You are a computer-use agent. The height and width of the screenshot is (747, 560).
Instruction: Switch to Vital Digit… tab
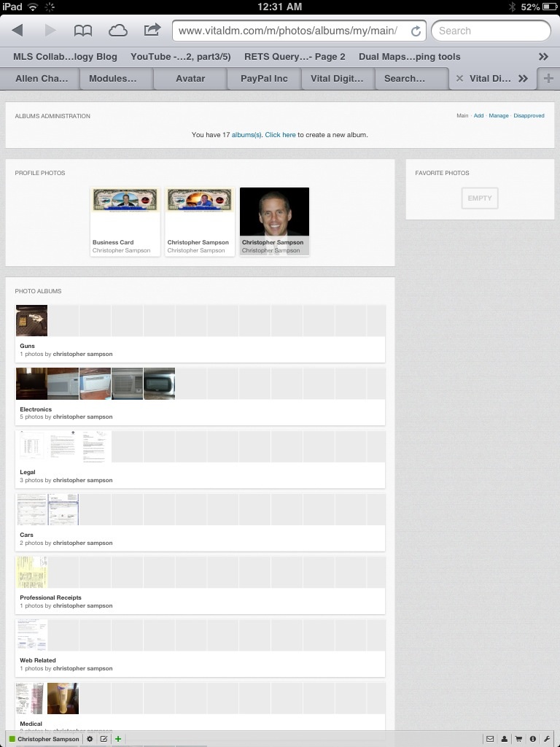pyautogui.click(x=337, y=79)
